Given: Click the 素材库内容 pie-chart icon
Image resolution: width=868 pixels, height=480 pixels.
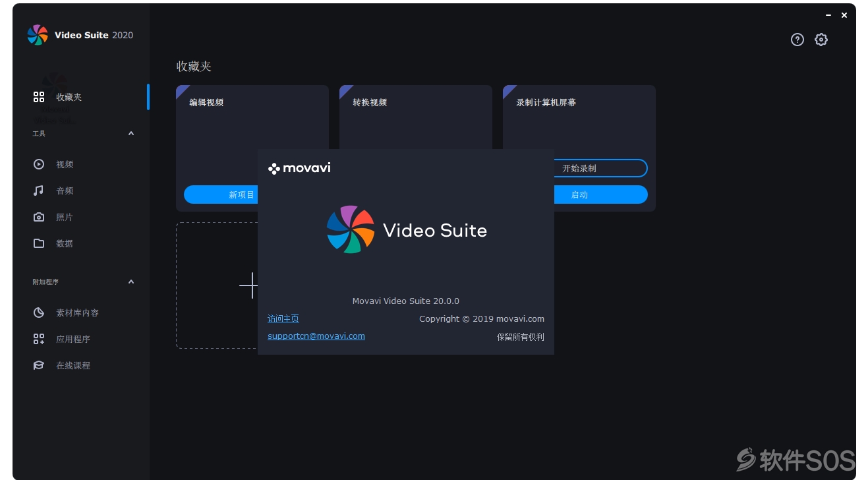Looking at the screenshot, I should tap(39, 313).
